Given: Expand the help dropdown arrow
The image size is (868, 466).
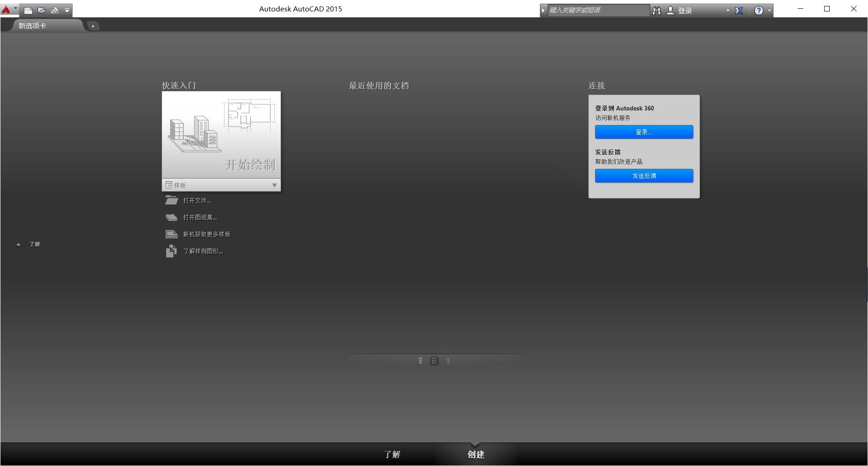Looking at the screenshot, I should point(769,10).
